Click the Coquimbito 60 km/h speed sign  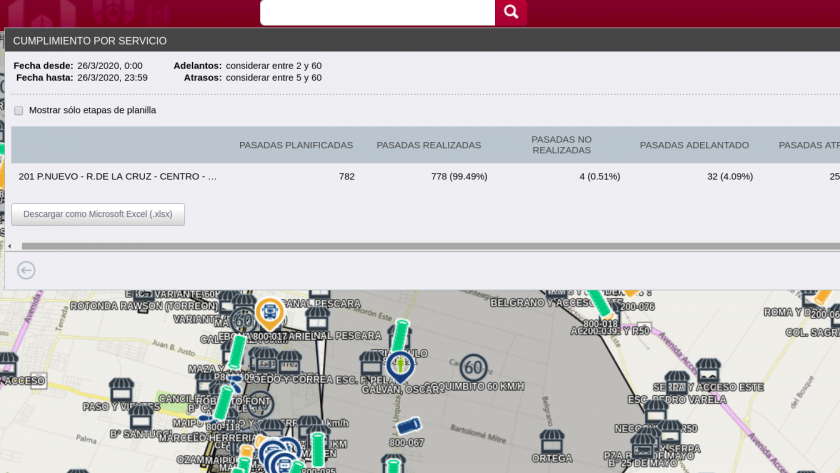tap(473, 368)
